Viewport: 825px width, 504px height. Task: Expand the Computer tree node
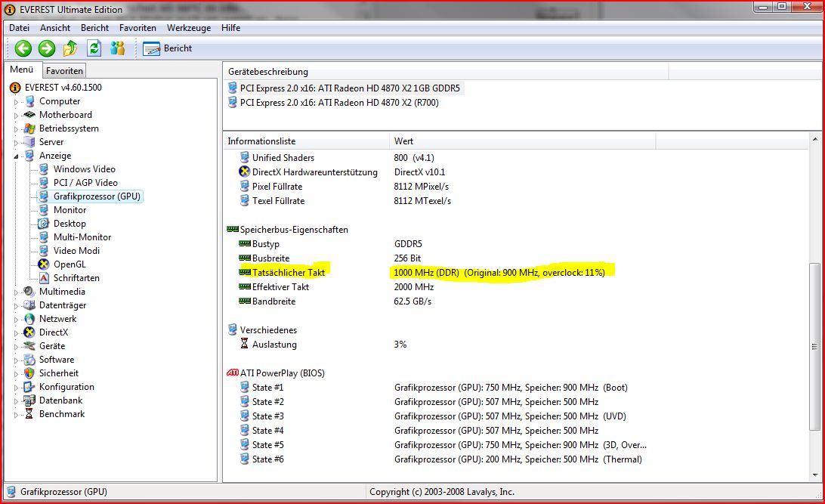point(16,101)
